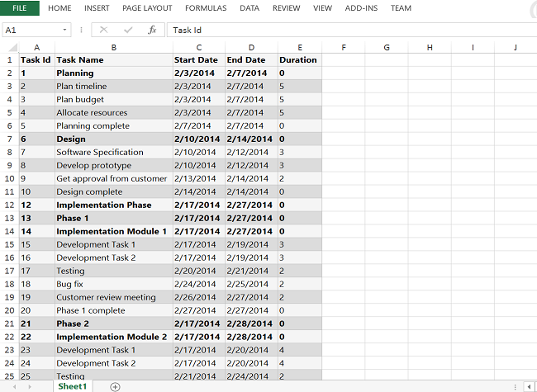Screen dimensions: 537x392
Task: Click start date 2/13/2014 cell
Action: [199, 178]
